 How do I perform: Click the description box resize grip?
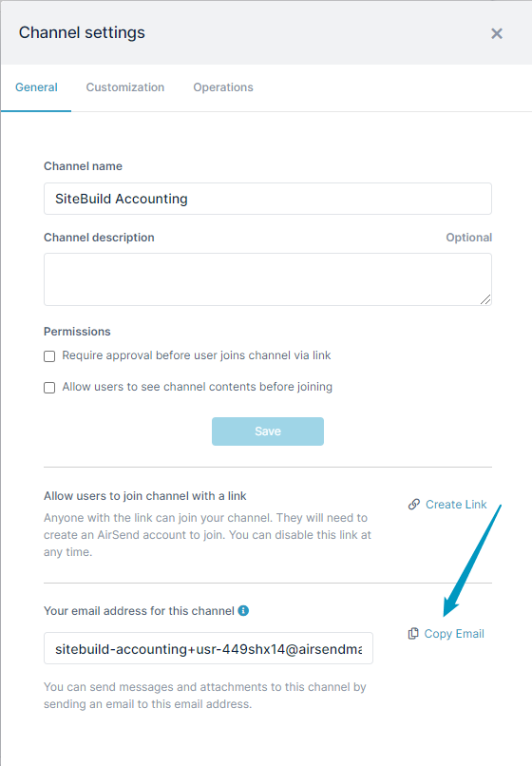click(485, 299)
